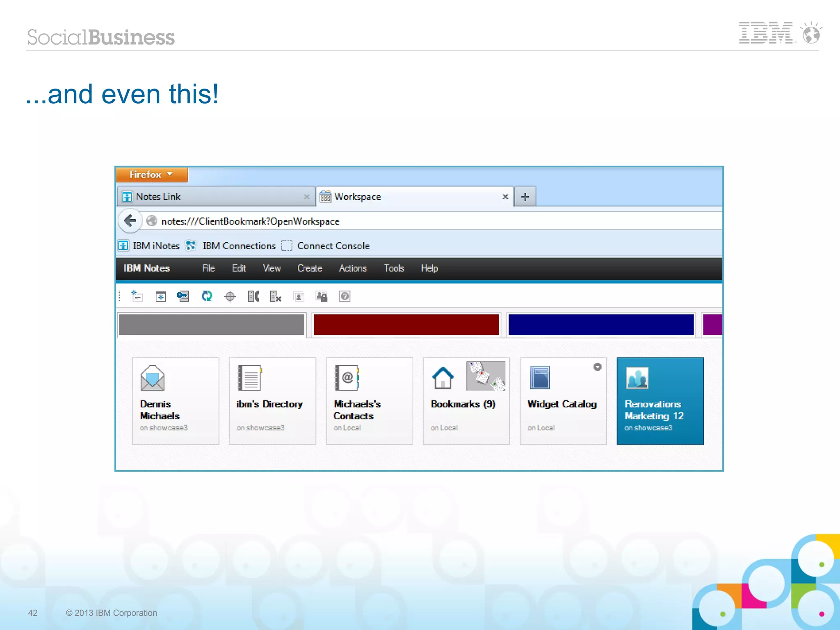Open the Widget Catalog tile
Viewport: 840px width, 630px height.
tap(563, 401)
